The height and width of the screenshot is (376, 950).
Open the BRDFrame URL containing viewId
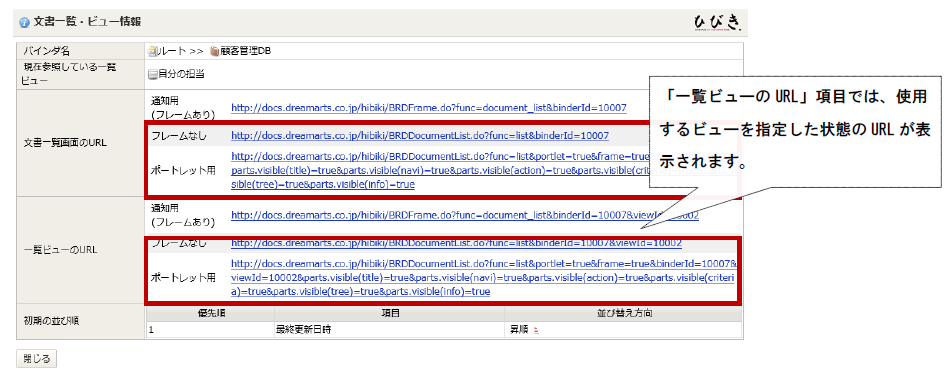tap(465, 216)
